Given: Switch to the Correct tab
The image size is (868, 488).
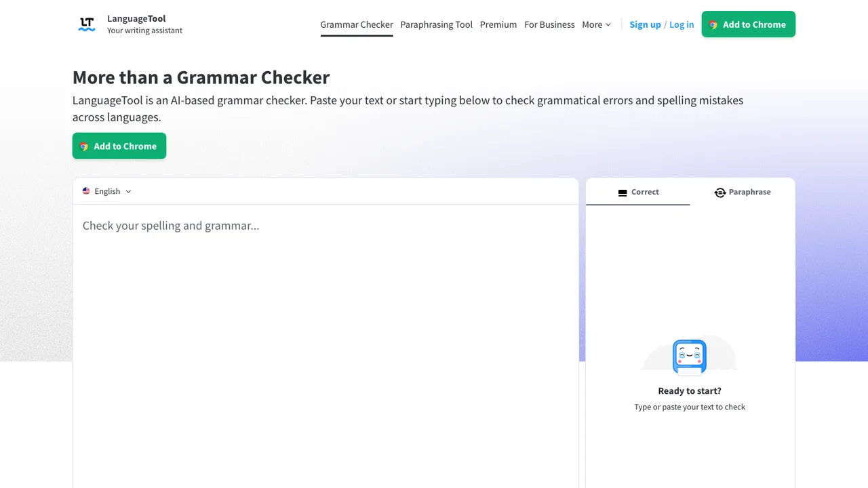Looking at the screenshot, I should [x=638, y=192].
